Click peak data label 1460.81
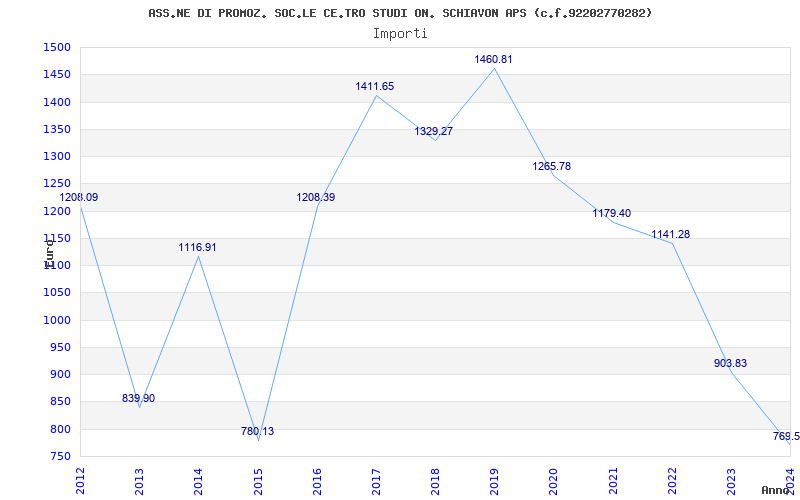Screen dimensions: 800x500 (x=493, y=60)
